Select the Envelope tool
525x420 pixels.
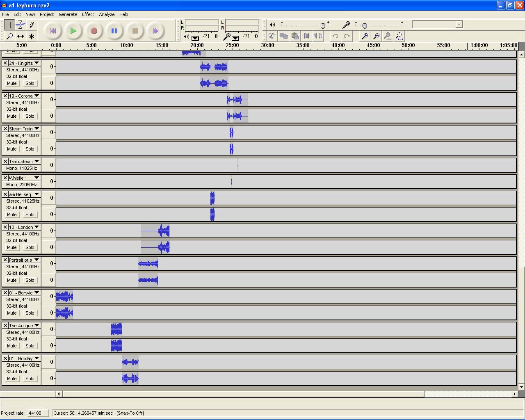coord(21,25)
